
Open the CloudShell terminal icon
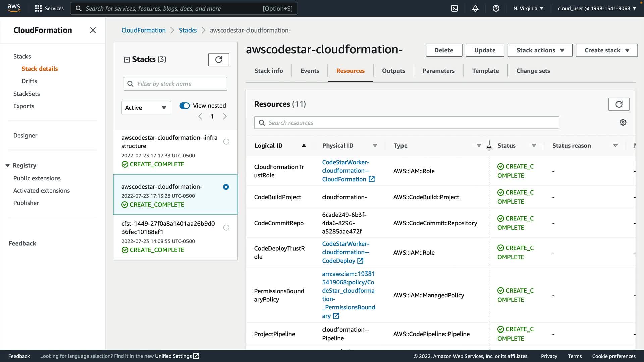(x=454, y=8)
